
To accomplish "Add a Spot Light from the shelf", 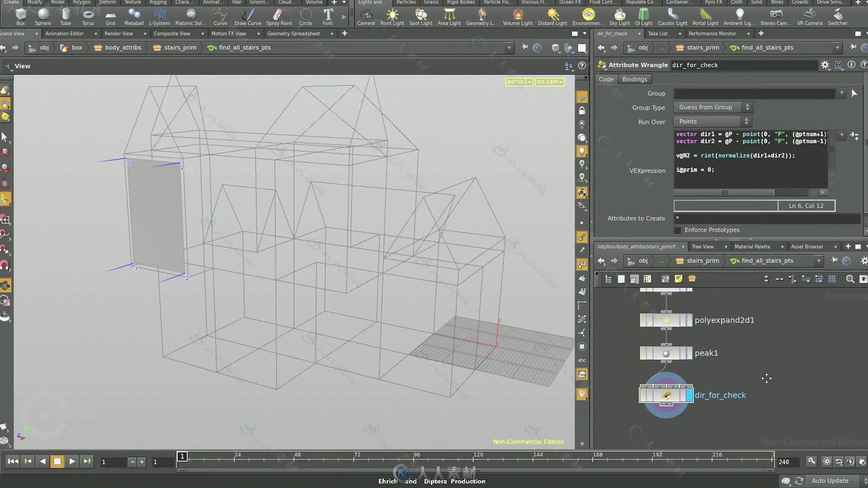I will [x=420, y=17].
